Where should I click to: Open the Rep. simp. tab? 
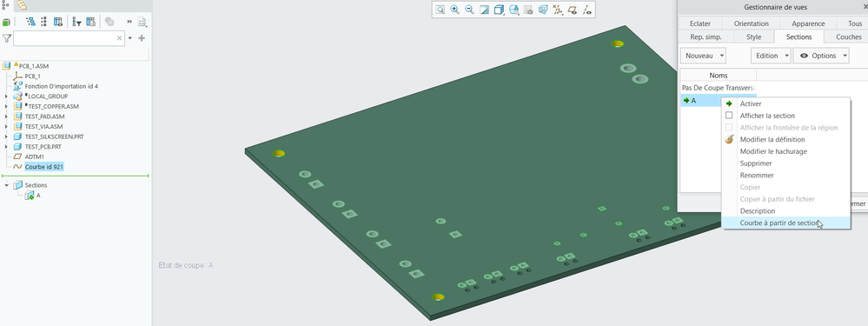point(706,37)
